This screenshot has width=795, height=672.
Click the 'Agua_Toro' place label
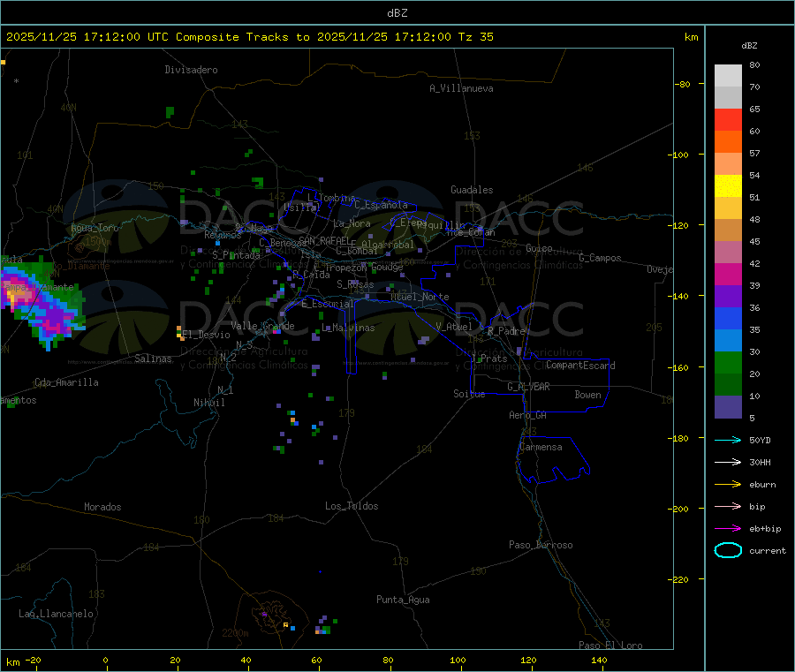pyautogui.click(x=95, y=228)
